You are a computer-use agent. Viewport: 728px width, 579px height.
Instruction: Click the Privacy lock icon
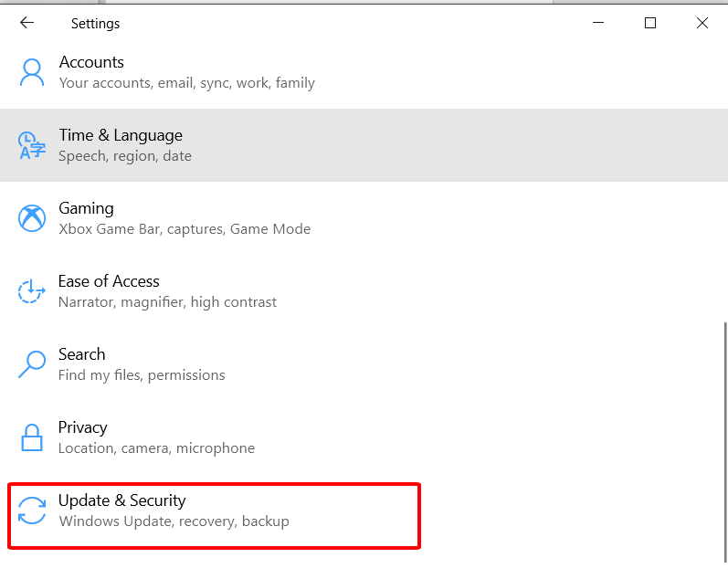coord(32,437)
